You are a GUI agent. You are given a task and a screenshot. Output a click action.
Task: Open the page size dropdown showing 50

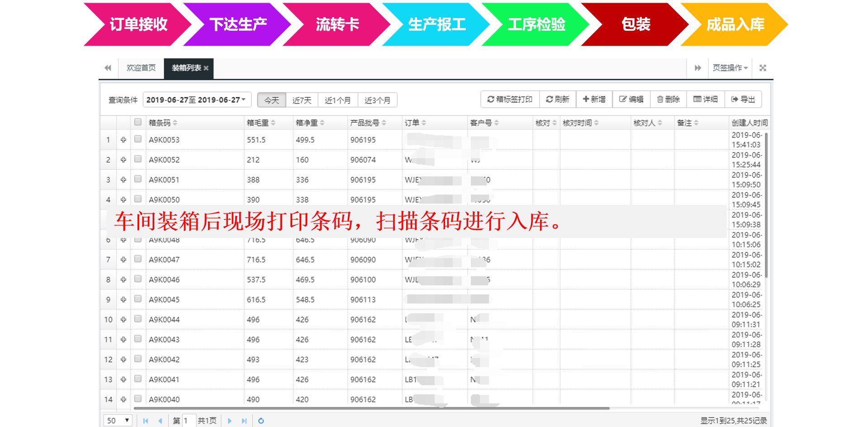pos(118,421)
